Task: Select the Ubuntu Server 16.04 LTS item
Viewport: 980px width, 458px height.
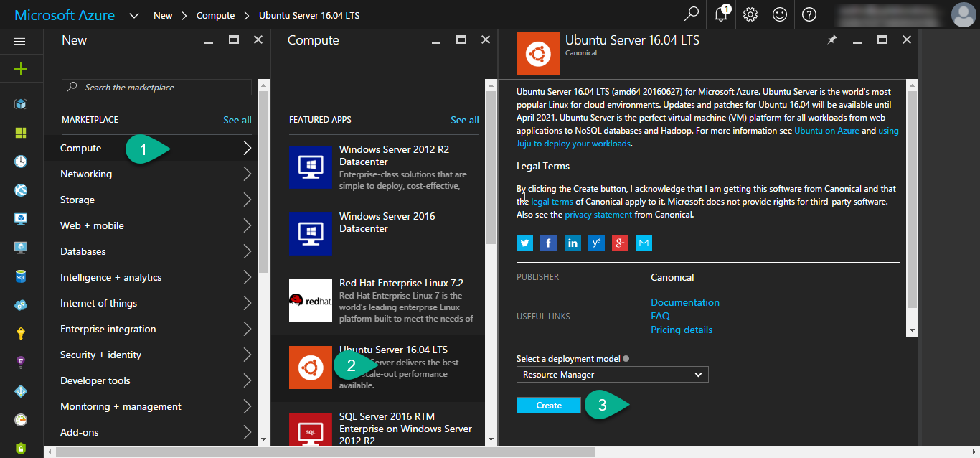Action: click(x=383, y=368)
